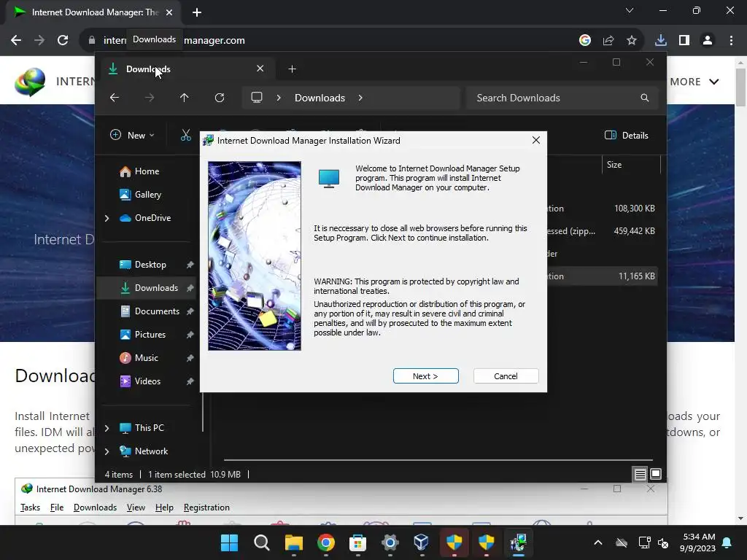Click Next in the IDM Installation Wizard
Image resolution: width=747 pixels, height=560 pixels.
pyautogui.click(x=425, y=376)
